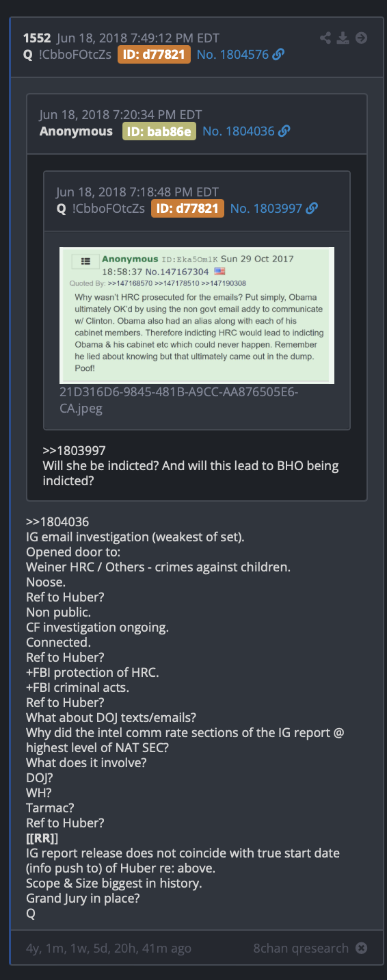Click the >>1804036 reply reference
Viewport: 387px width, 980px height.
(57, 522)
